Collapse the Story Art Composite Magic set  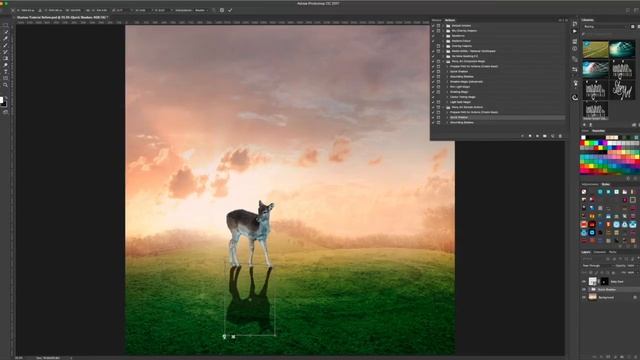click(x=444, y=61)
